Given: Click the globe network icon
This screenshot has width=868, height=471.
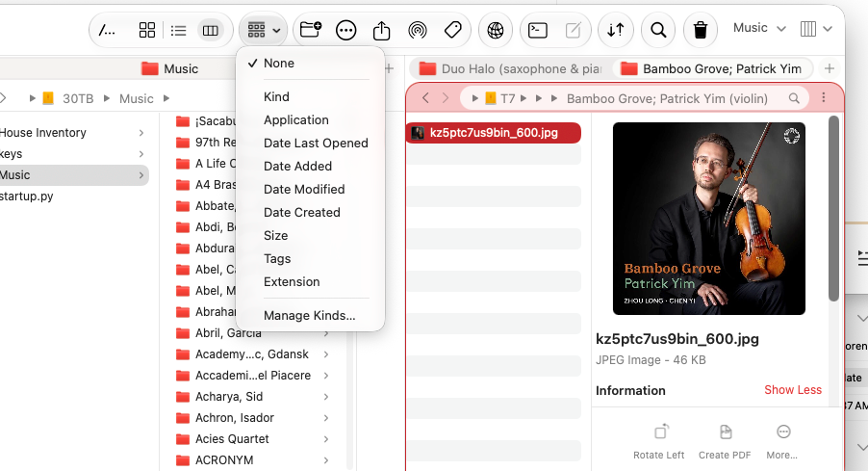Looking at the screenshot, I should (x=496, y=30).
